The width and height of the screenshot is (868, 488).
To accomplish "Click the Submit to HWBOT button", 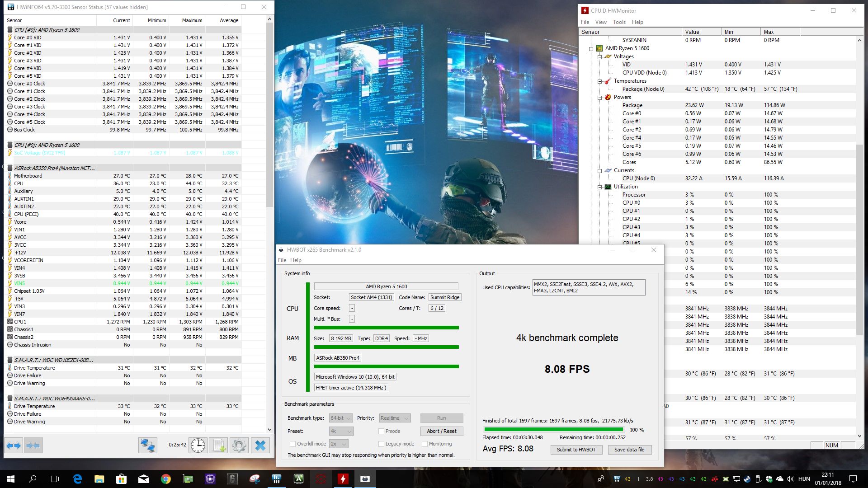I will click(x=576, y=450).
